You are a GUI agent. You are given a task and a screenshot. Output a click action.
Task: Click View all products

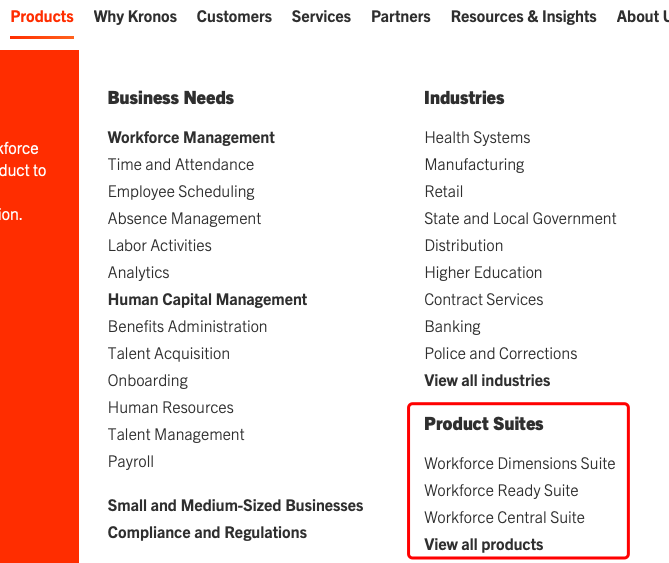coord(483,545)
